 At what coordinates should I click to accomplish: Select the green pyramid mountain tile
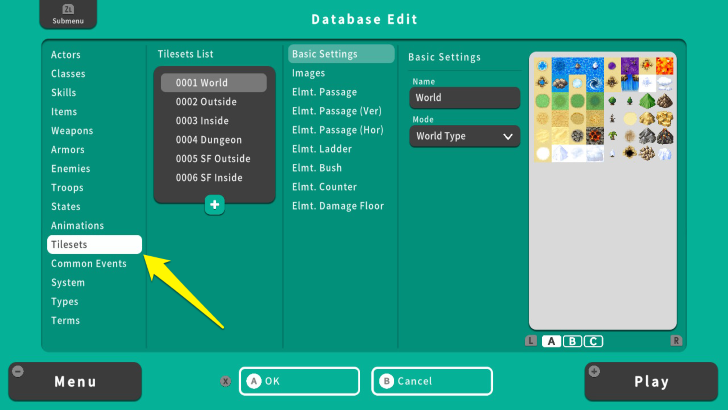tap(647, 101)
